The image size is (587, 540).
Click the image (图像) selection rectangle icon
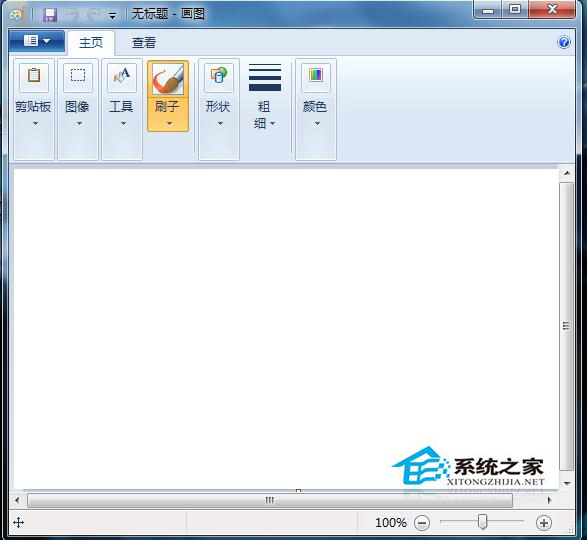(x=78, y=77)
